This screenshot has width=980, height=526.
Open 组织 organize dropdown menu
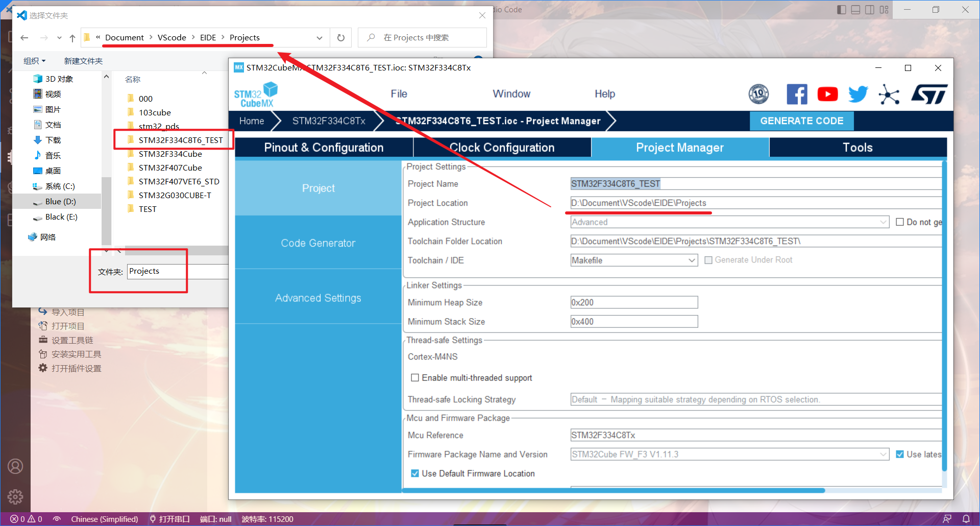35,61
